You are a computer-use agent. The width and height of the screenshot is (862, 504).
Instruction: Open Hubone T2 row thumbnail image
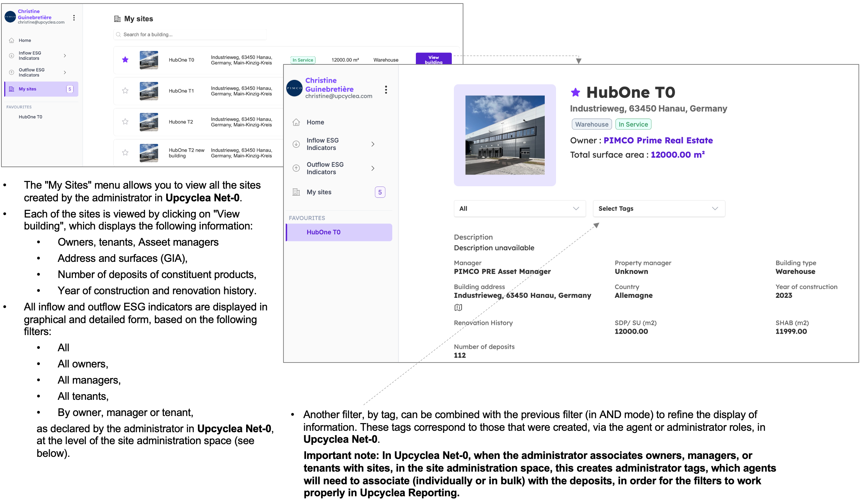tap(149, 122)
